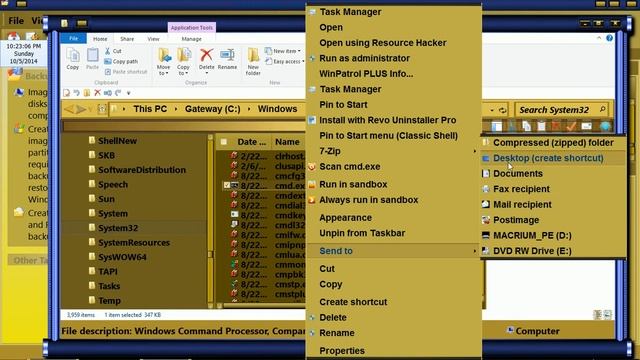Click the Cut scissors icon in ribbon
640x360 pixels.
pos(107,51)
